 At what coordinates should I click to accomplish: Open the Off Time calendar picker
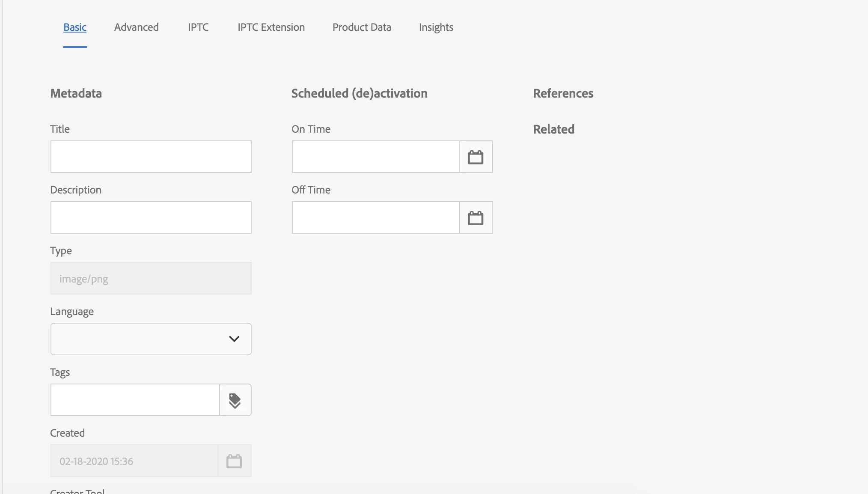pyautogui.click(x=476, y=218)
